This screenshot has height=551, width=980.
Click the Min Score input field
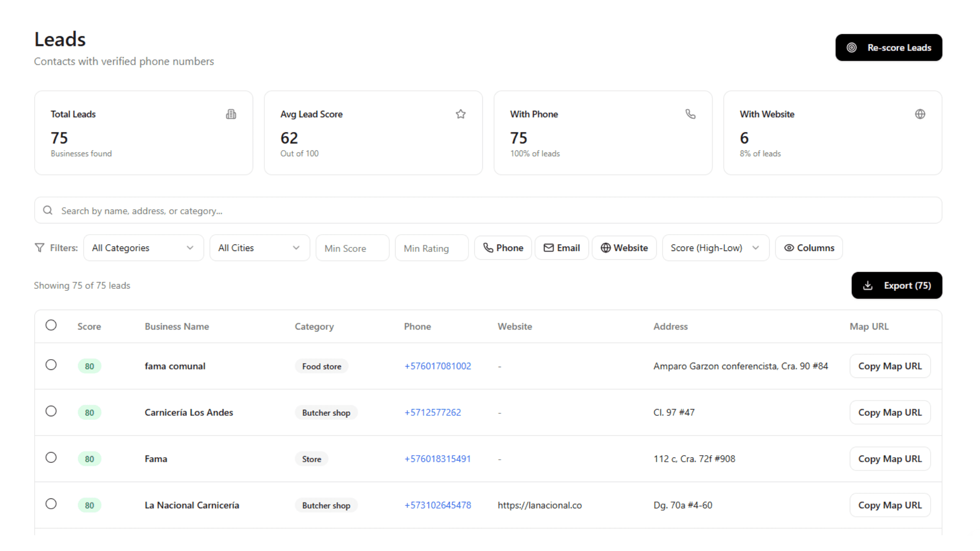(352, 248)
